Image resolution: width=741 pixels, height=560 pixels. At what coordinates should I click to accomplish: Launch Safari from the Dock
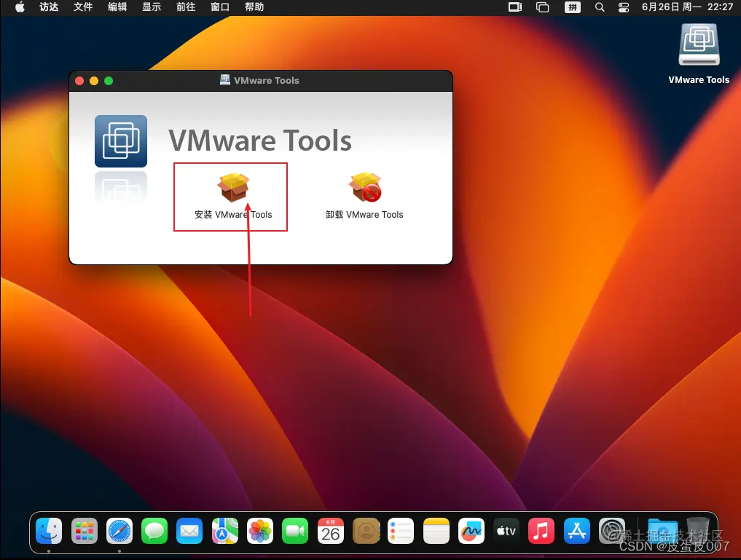click(119, 531)
